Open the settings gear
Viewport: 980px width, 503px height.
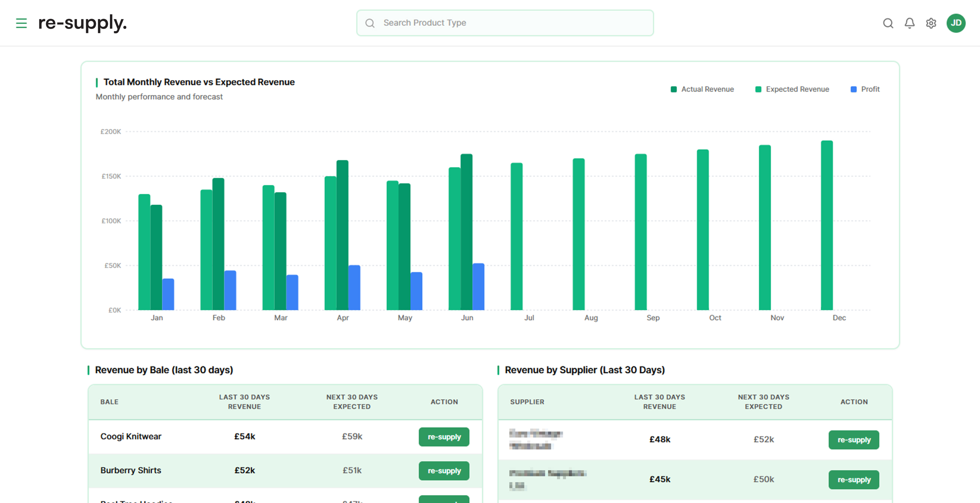coord(931,23)
